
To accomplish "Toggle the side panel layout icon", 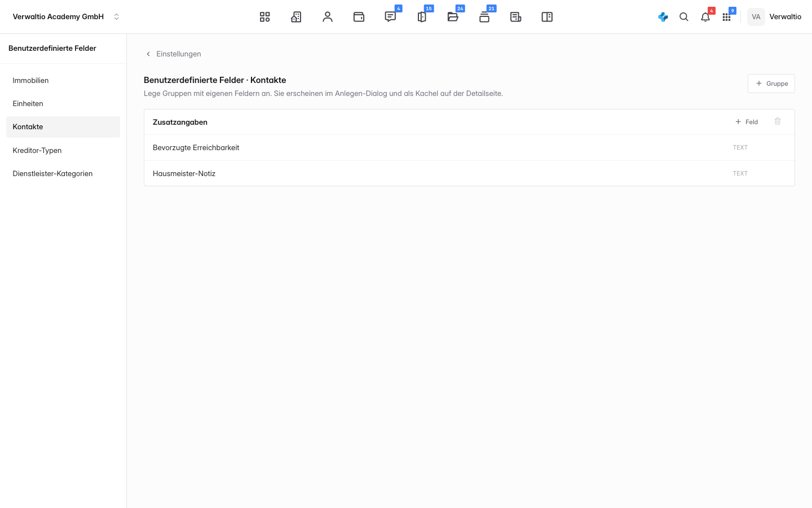I will coord(547,17).
